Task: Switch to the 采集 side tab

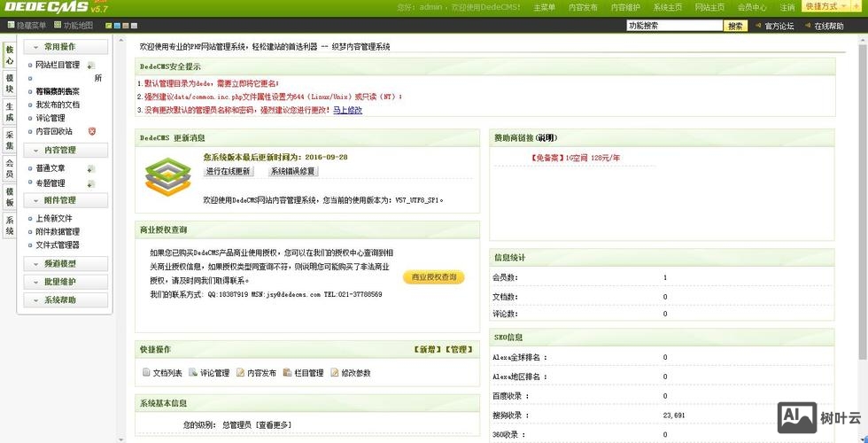Action: click(10, 141)
